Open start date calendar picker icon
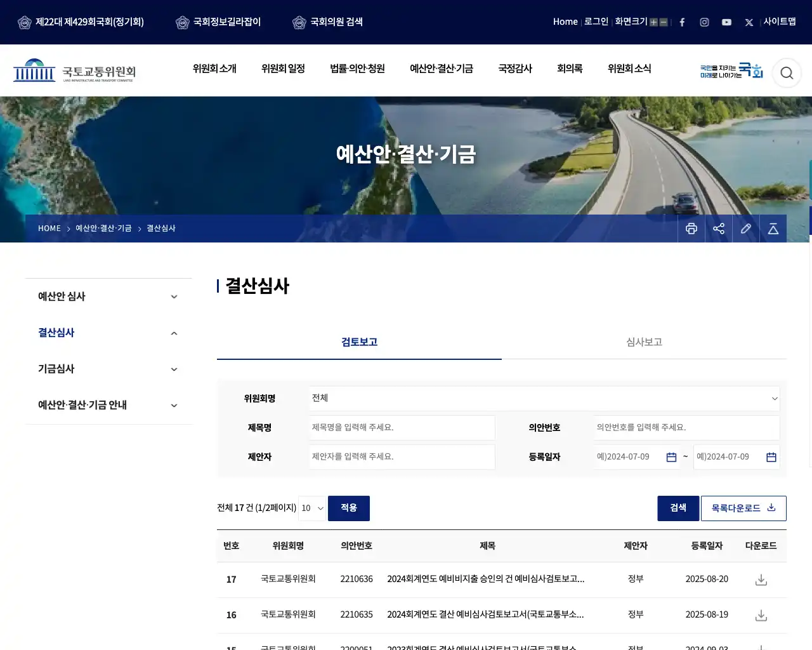The width and height of the screenshot is (812, 650). (671, 457)
